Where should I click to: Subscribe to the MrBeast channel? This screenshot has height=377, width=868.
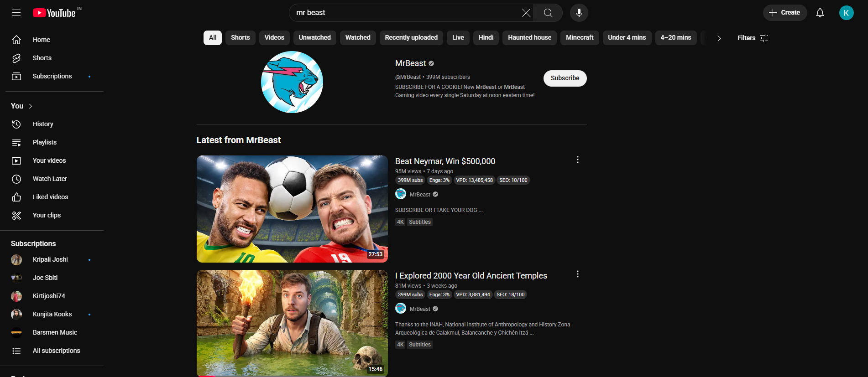tap(565, 78)
